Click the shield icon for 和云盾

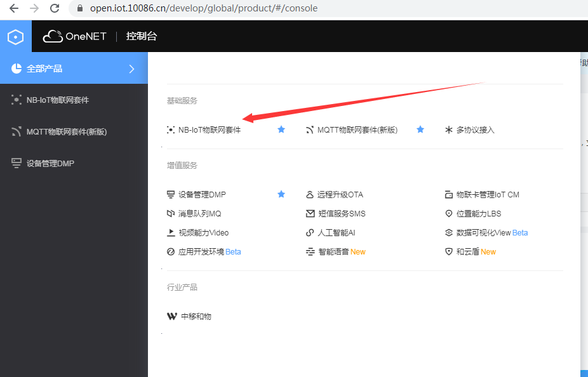(448, 252)
